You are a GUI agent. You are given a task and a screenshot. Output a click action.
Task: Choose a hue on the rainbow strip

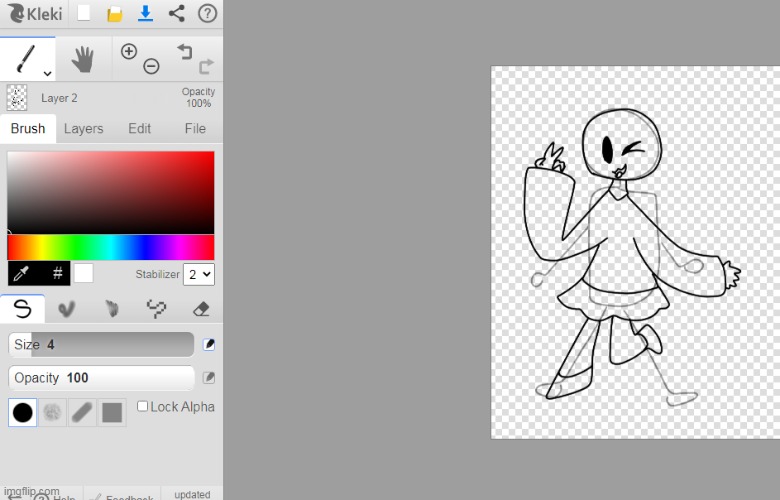111,247
